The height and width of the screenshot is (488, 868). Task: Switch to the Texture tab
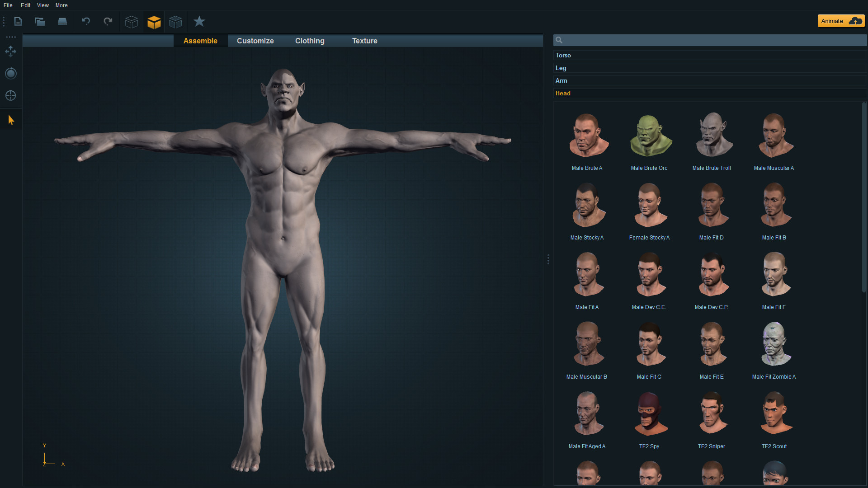364,41
